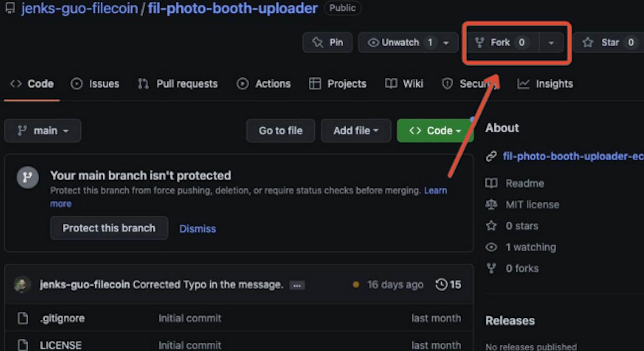
Task: Open the jenks-guo-filecoin owner link
Action: (79, 9)
